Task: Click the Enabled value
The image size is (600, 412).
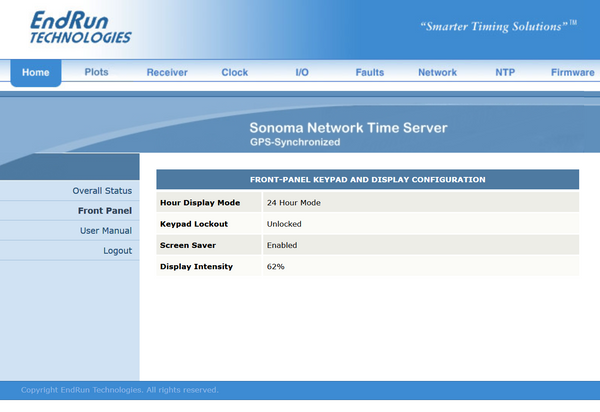Action: click(x=282, y=245)
